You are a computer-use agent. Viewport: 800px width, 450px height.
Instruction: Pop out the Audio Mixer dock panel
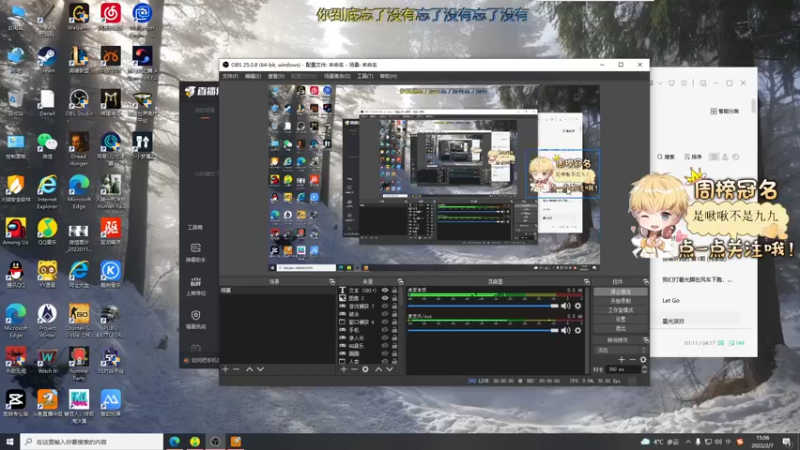click(x=587, y=282)
